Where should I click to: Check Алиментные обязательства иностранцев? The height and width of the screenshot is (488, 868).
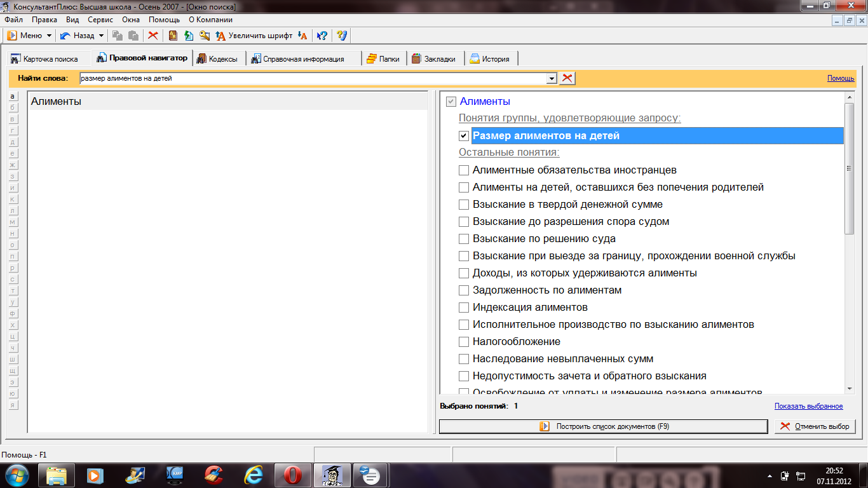tap(464, 170)
